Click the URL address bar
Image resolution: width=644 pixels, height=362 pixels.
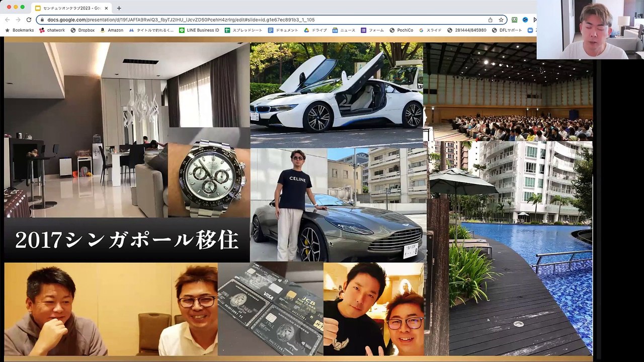[272, 20]
